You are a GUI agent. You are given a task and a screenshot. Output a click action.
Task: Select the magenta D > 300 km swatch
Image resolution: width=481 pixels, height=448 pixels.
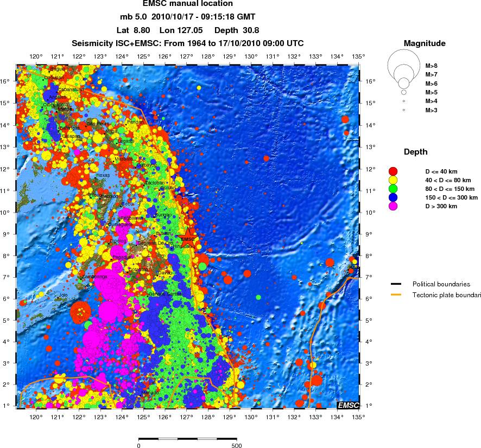(393, 206)
